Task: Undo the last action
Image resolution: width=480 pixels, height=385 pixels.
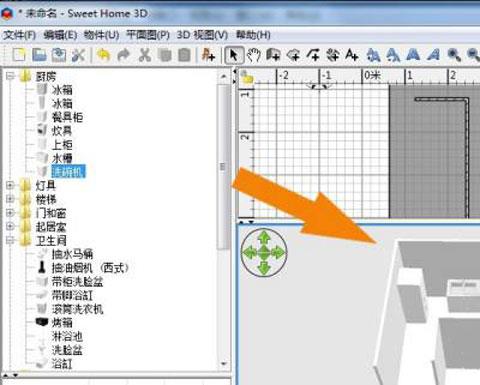Action: (x=103, y=55)
